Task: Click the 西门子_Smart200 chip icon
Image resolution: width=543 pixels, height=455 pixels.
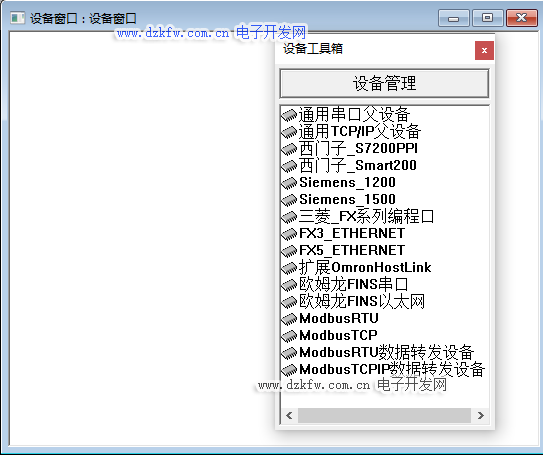Action: pyautogui.click(x=289, y=166)
